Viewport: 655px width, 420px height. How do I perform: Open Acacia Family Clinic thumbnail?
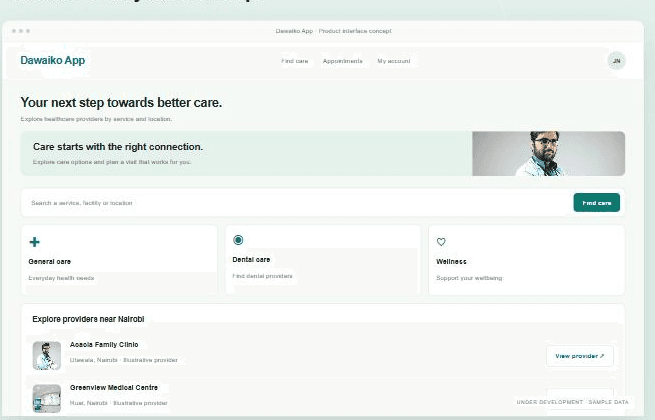[x=47, y=356]
